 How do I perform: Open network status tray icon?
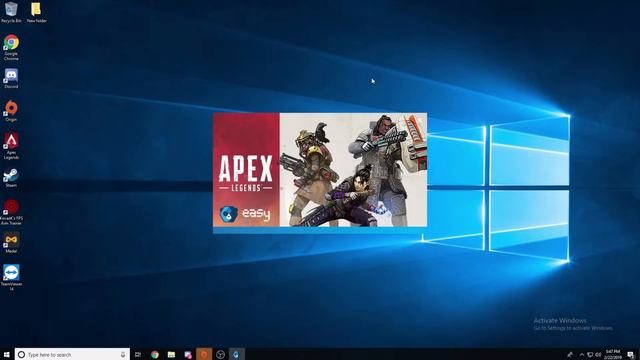(x=590, y=355)
